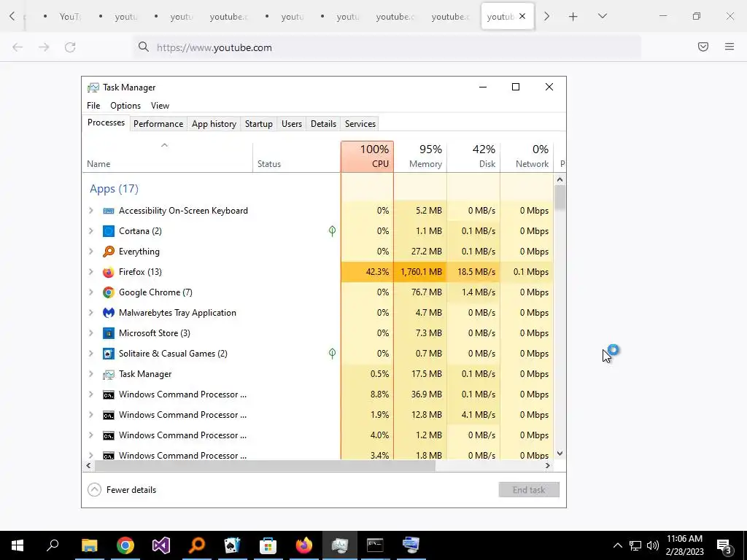Switch to the App history tab
Viewport: 747px width, 560px height.
pos(214,124)
